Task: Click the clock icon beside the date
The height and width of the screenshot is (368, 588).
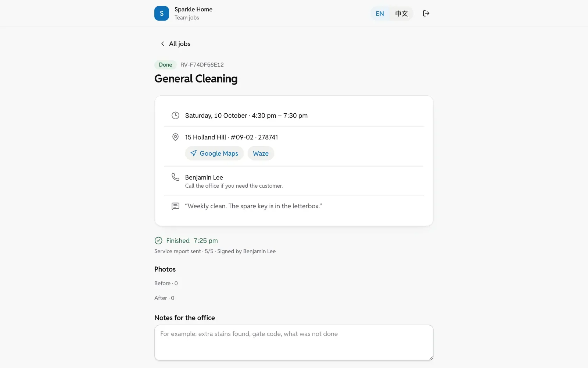Action: 175,116
